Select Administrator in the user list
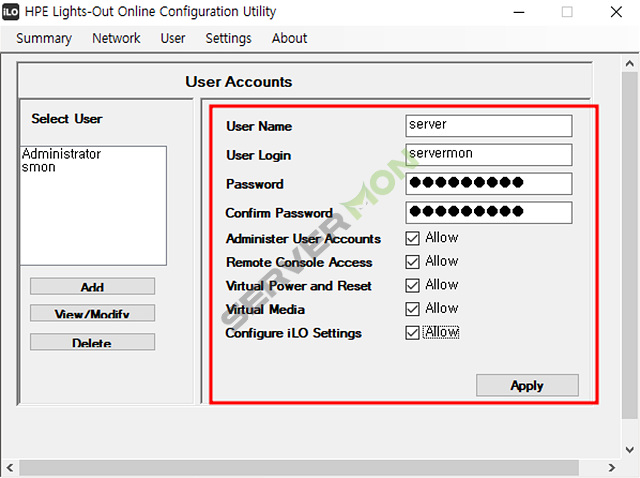Viewport: 640px width, 478px height. point(61,154)
